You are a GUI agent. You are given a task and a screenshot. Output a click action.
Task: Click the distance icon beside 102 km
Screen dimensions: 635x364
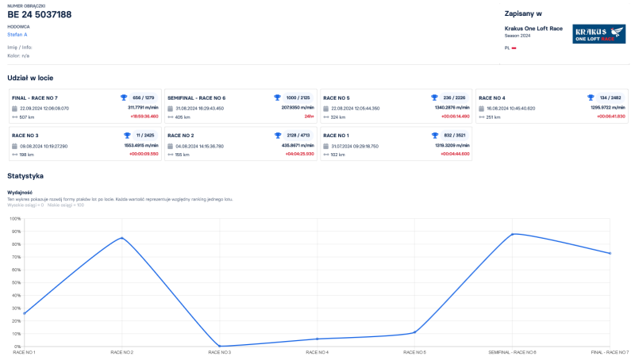(325, 155)
